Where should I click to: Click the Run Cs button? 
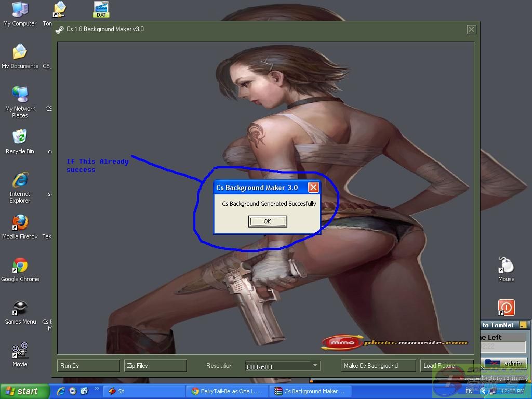(x=88, y=366)
